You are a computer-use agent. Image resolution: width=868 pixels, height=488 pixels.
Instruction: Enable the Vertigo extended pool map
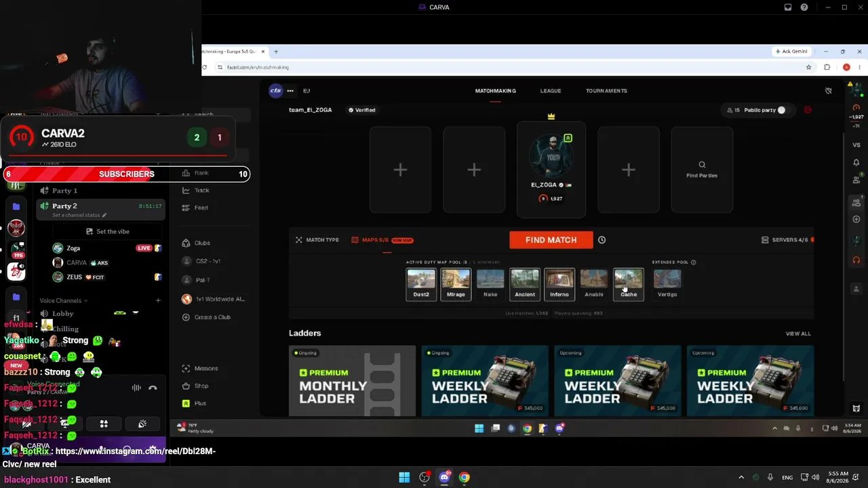[667, 284]
